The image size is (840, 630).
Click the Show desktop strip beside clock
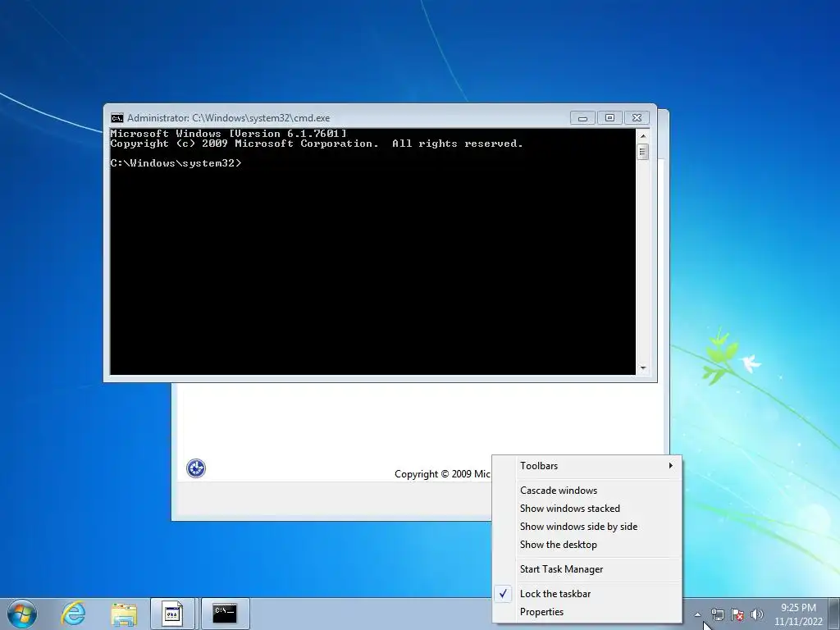point(834,614)
